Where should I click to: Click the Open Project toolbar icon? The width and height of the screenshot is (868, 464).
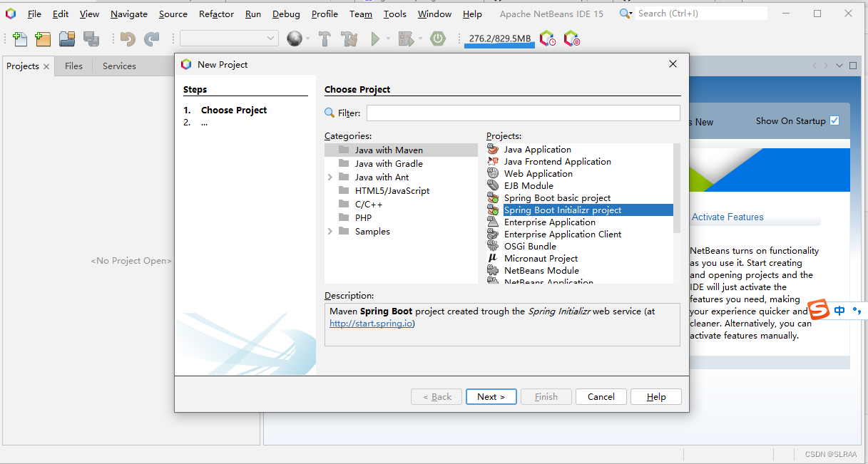(x=67, y=39)
